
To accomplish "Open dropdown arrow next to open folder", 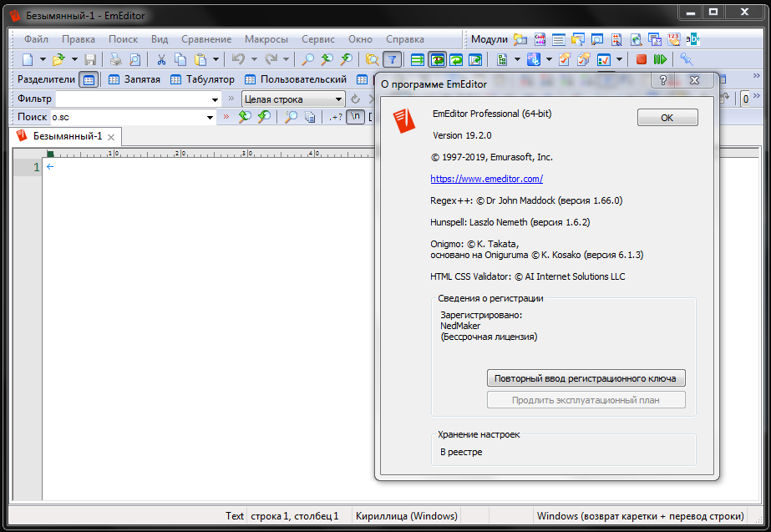I will pyautogui.click(x=74, y=60).
